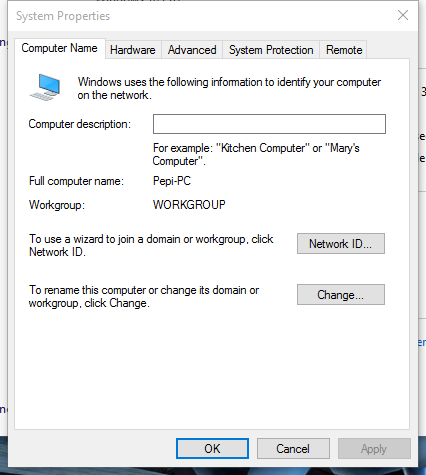Go to the Remote tab

pos(344,50)
